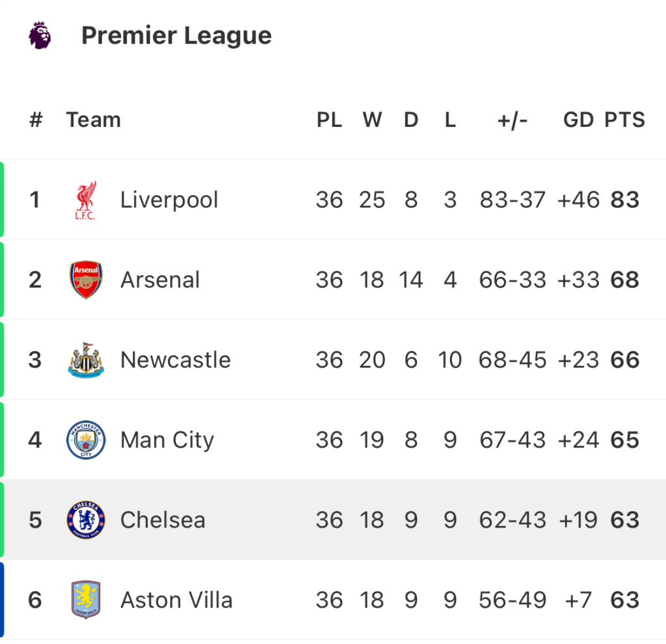Click the Team column header
This screenshot has height=644, width=666.
[x=94, y=120]
